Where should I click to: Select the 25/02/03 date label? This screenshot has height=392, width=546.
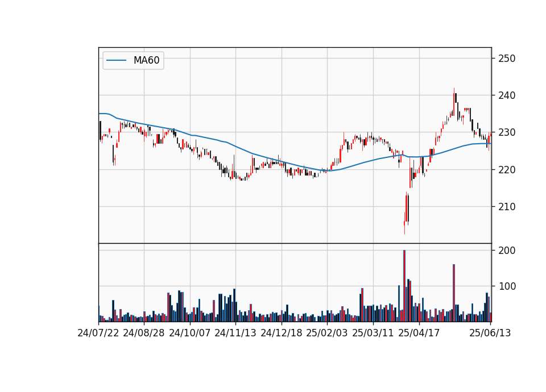[x=327, y=333]
